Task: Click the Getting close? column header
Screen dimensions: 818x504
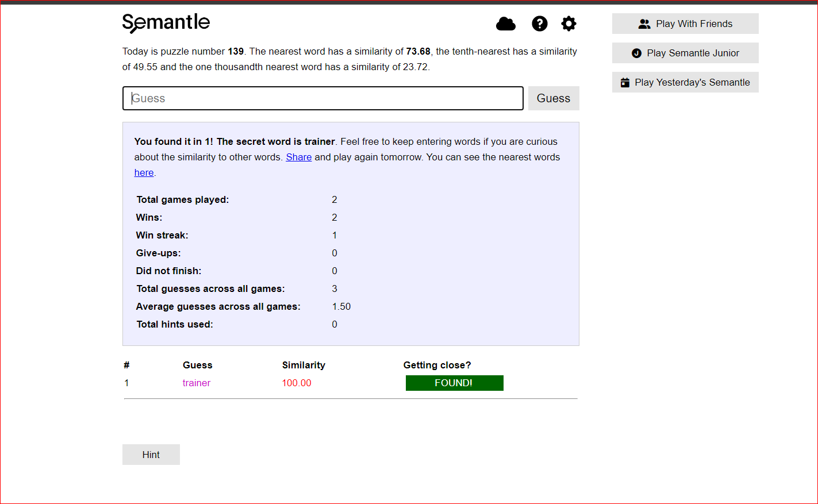Action: tap(436, 365)
